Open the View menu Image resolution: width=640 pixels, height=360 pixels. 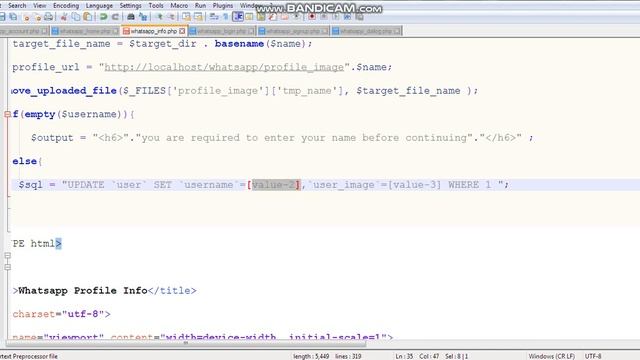40,6
